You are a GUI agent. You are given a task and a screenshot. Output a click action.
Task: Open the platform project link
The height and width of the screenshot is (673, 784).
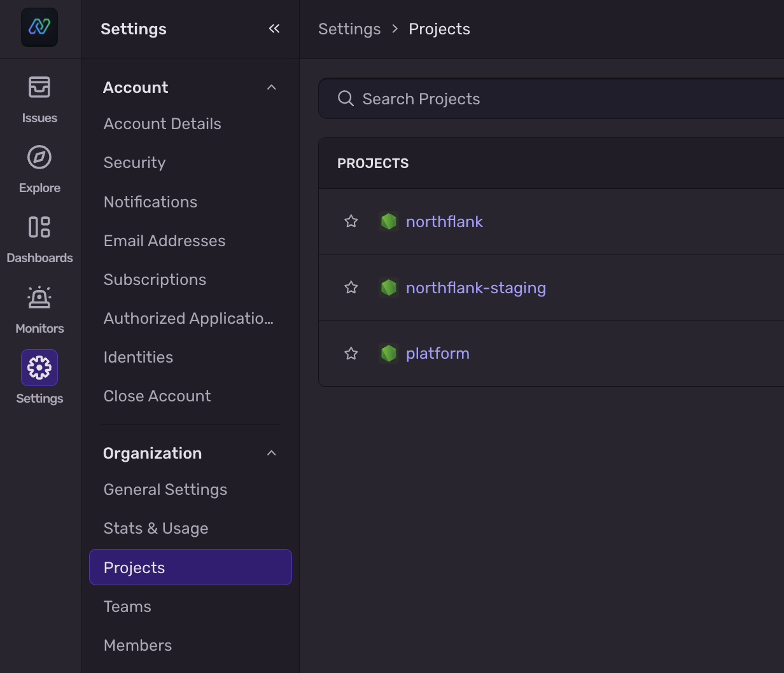pyautogui.click(x=438, y=353)
